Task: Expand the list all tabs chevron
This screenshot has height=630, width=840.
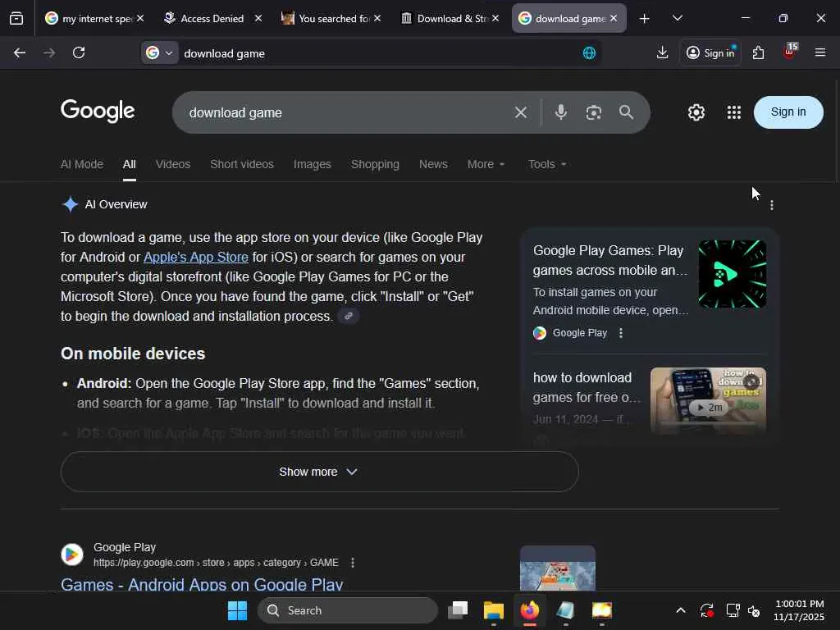Action: 677,19
